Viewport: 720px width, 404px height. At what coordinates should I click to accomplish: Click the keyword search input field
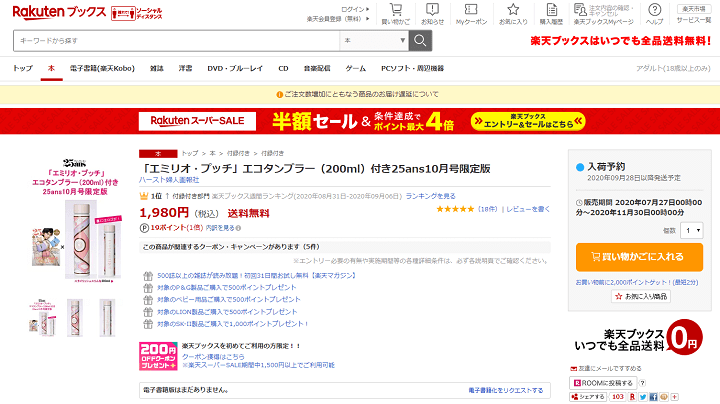[x=176, y=41]
